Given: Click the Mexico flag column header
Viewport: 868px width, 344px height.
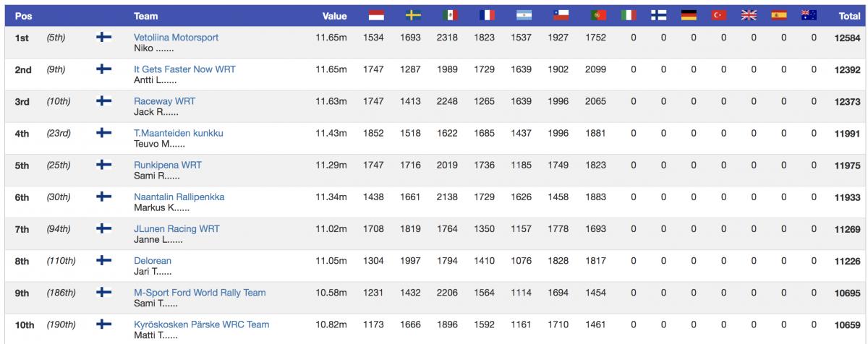Looking at the screenshot, I should pyautogui.click(x=450, y=15).
